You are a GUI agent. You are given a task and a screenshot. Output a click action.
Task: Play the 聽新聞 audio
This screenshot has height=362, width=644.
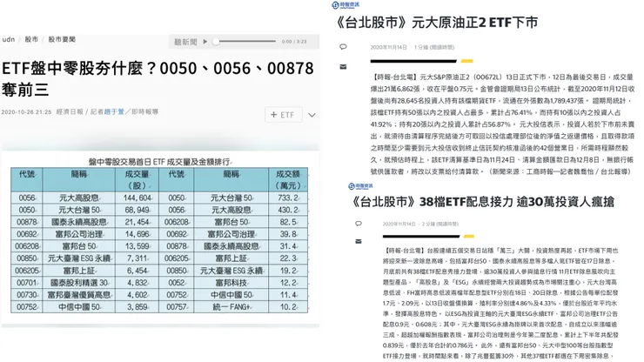point(205,42)
